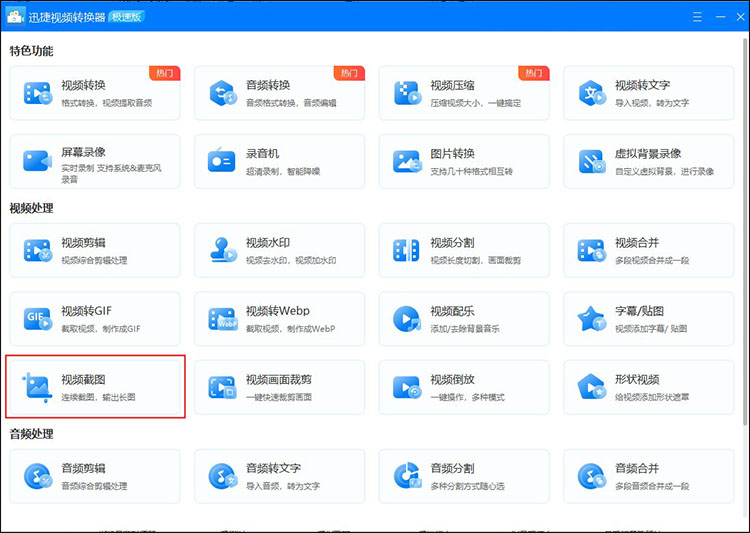Viewport: 750px width, 533px height.
Task: Click the 视频配乐 play icon
Action: (x=407, y=319)
